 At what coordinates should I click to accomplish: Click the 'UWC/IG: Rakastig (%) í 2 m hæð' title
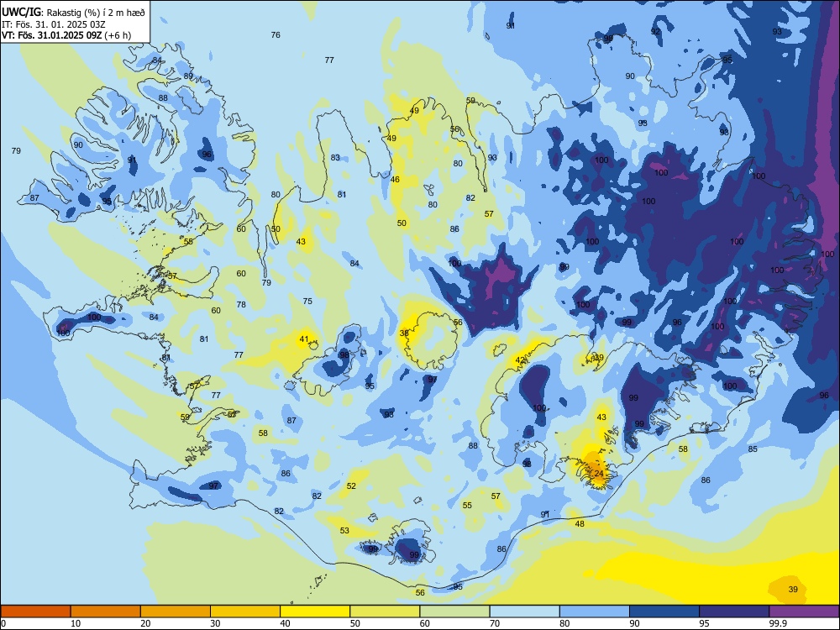tap(74, 11)
